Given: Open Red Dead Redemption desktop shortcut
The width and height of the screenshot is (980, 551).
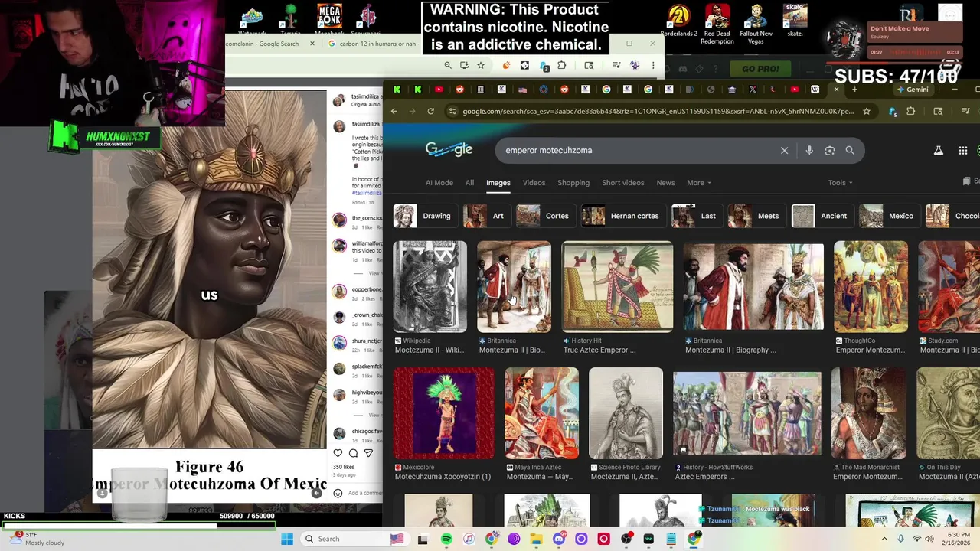Looking at the screenshot, I should click(717, 23).
